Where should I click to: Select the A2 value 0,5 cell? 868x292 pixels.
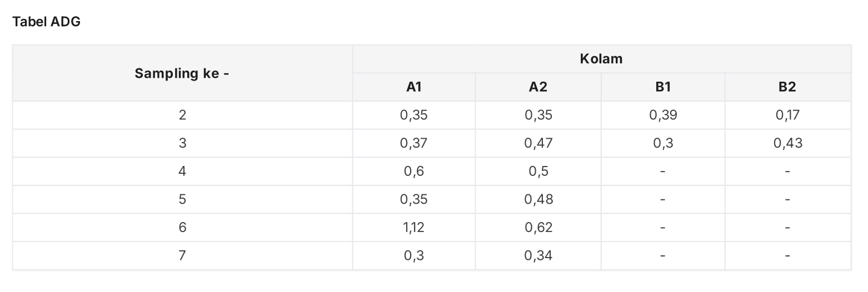pyautogui.click(x=538, y=172)
